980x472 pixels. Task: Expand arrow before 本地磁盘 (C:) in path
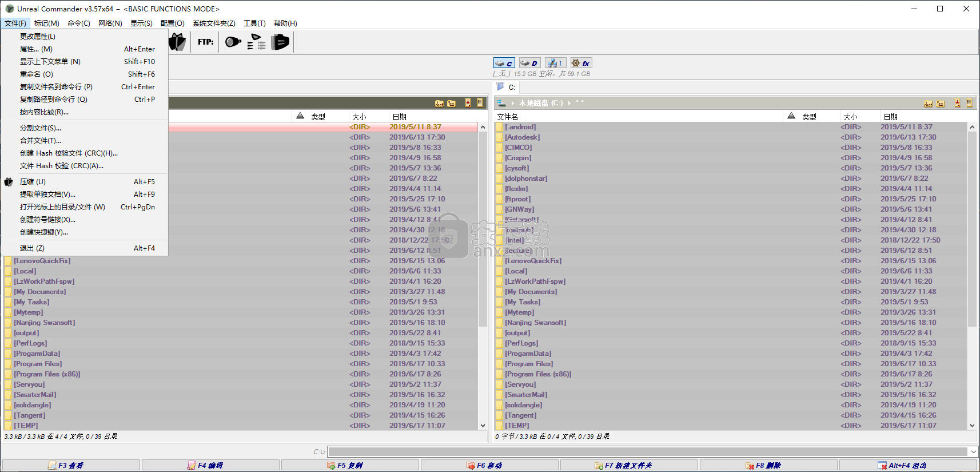pos(513,104)
